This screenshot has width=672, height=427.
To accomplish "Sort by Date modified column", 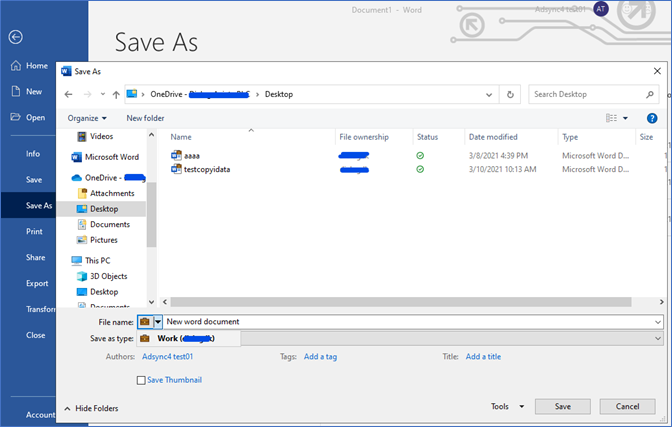I will 493,137.
